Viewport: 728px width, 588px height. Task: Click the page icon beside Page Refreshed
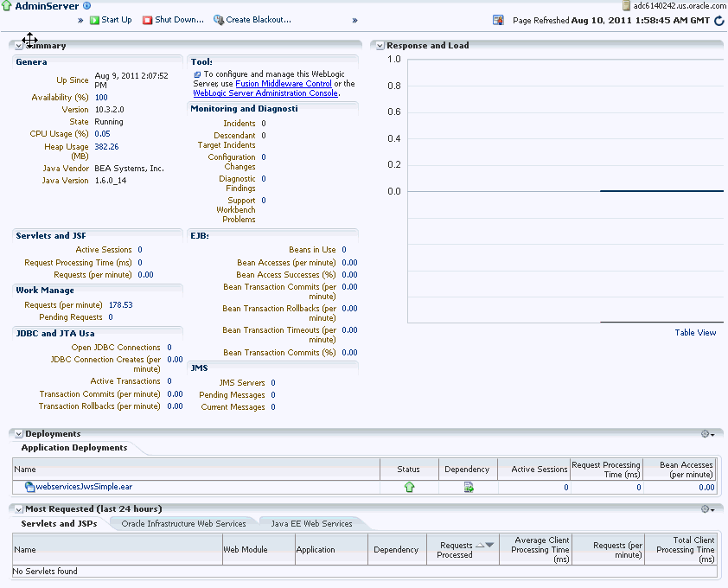point(498,21)
